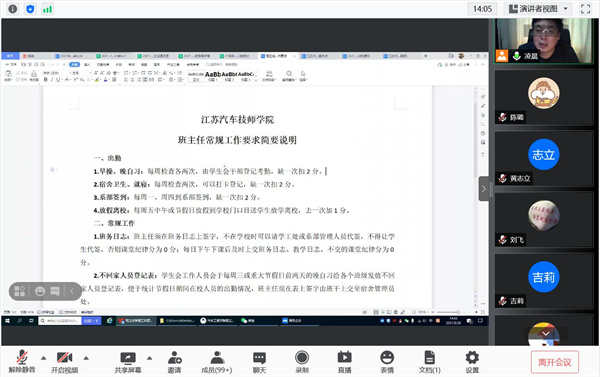Expand video options arrow beside 开启视频
Viewport: 600px width, 377px height.
(x=86, y=358)
